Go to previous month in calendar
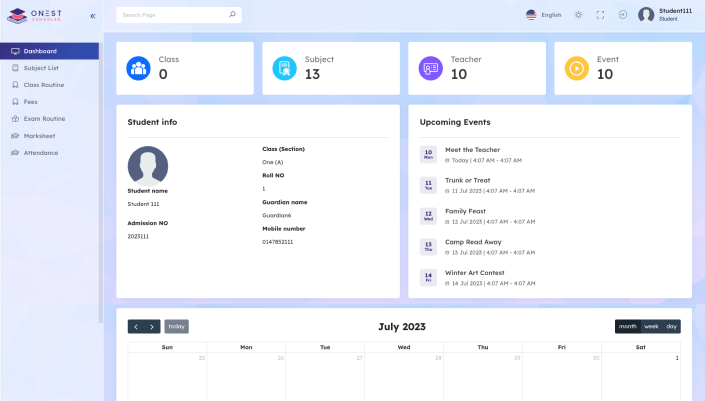The height and width of the screenshot is (401, 705). point(136,326)
